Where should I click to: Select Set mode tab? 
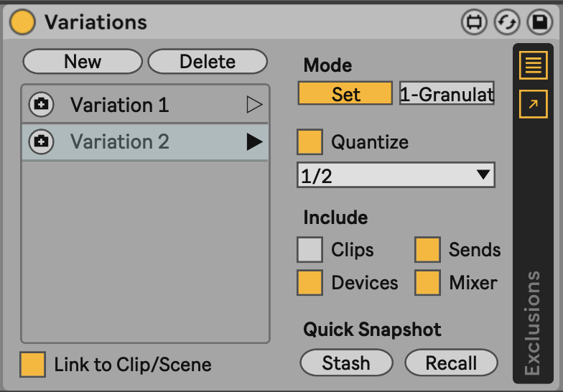[x=345, y=94]
